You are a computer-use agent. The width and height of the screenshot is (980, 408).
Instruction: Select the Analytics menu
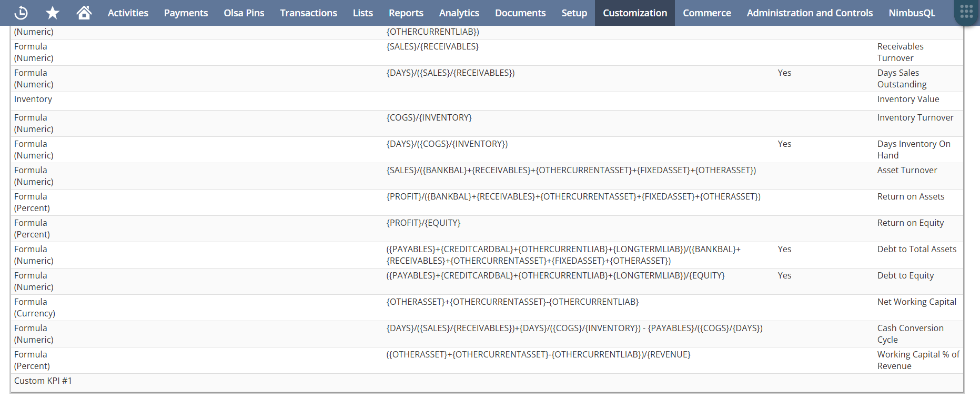click(x=459, y=13)
